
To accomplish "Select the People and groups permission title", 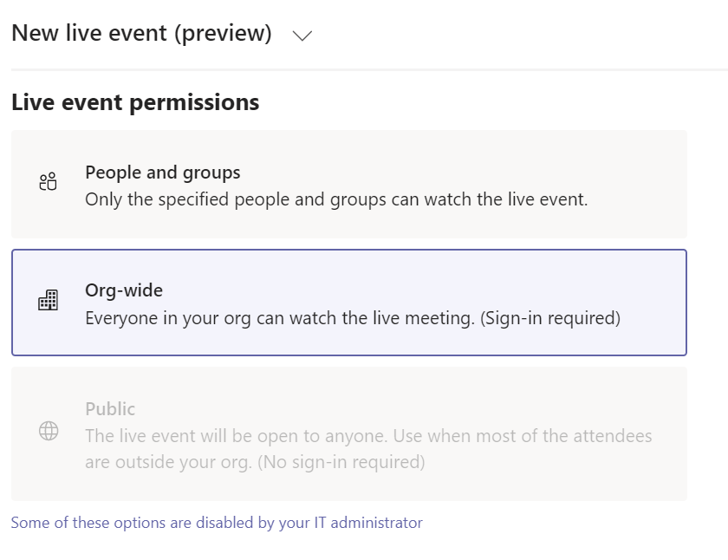I will coord(162,173).
